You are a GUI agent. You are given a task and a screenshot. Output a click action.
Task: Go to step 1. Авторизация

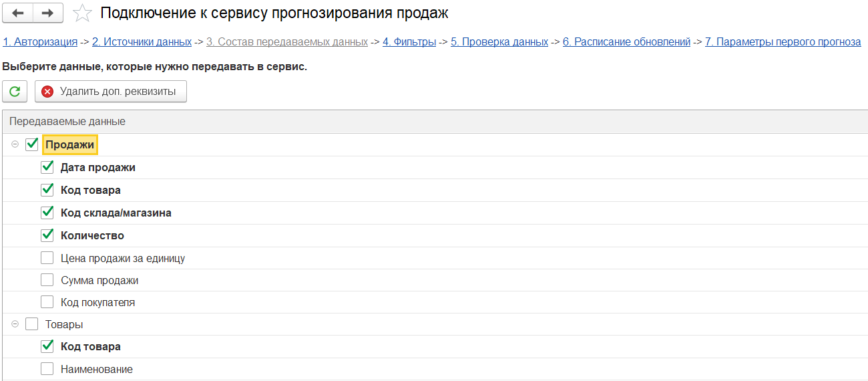(40, 41)
